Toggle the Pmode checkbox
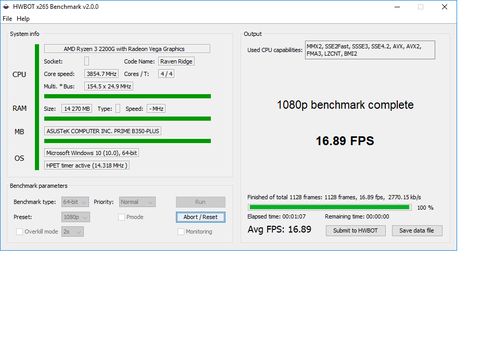This screenshot has width=480, height=360. coord(122,217)
